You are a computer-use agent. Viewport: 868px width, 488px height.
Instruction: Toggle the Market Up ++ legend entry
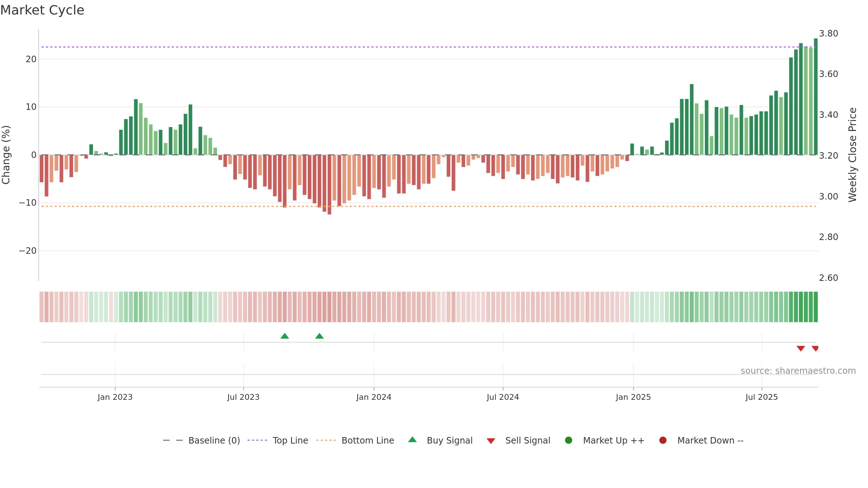605,440
